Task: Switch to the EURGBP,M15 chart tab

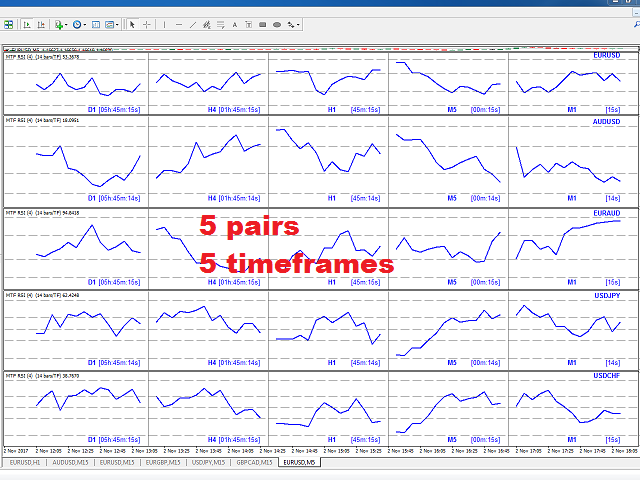Action: (x=163, y=462)
